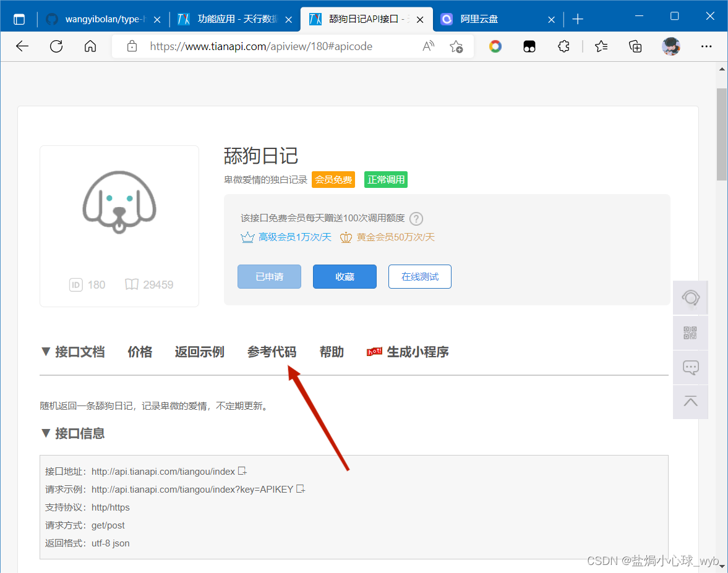Screen dimensions: 728x573
Task: Open the browser home page
Action: 90,46
